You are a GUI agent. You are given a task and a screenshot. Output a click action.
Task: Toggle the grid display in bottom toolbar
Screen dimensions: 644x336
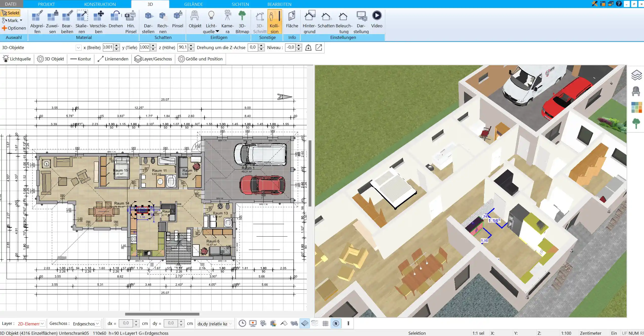coord(326,323)
